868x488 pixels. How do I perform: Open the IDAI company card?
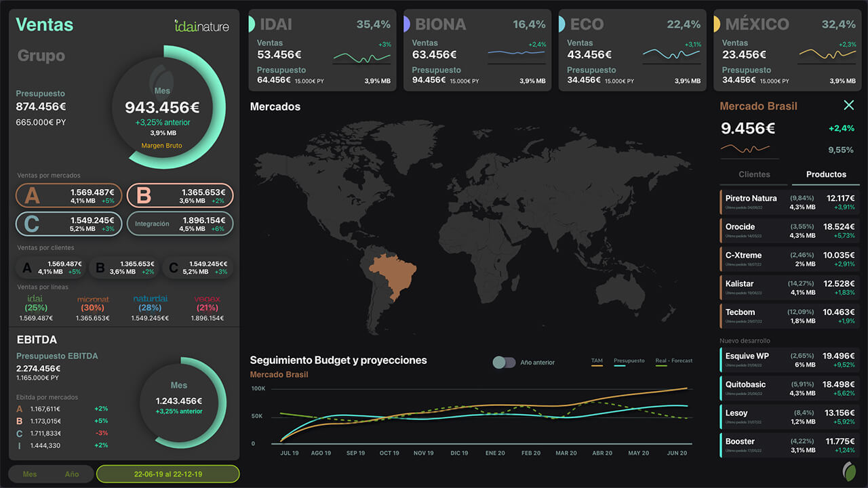click(x=321, y=50)
